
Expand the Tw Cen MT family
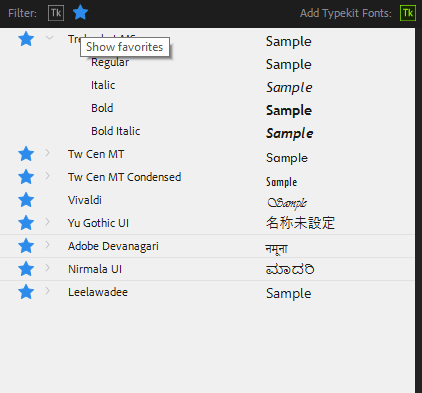(x=47, y=153)
